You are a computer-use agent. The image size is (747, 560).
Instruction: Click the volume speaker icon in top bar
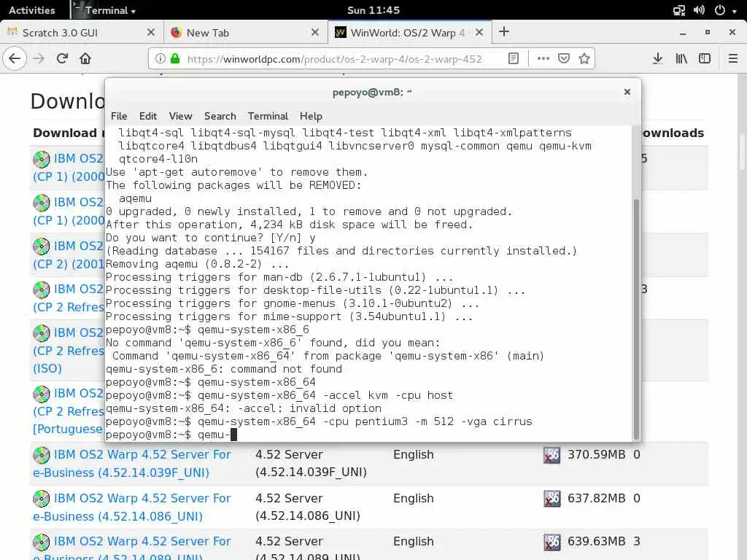[699, 10]
